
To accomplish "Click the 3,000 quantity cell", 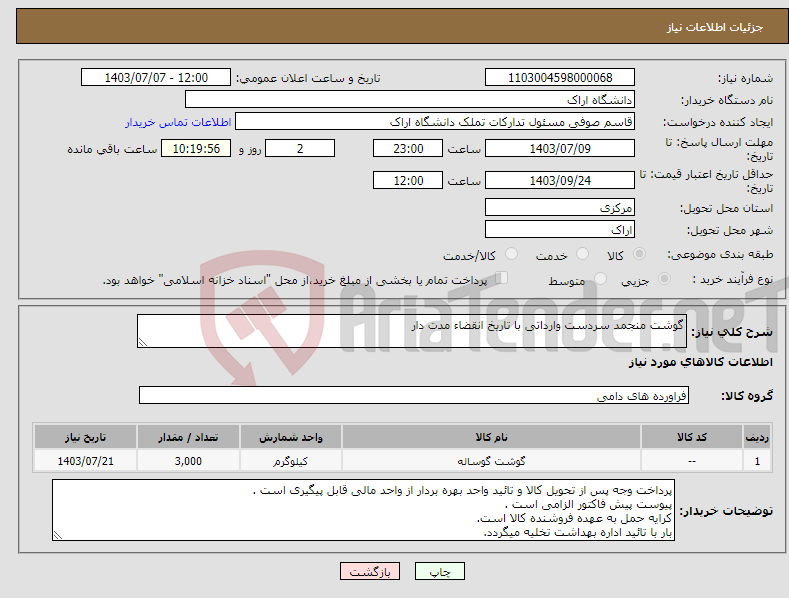I will (188, 461).
